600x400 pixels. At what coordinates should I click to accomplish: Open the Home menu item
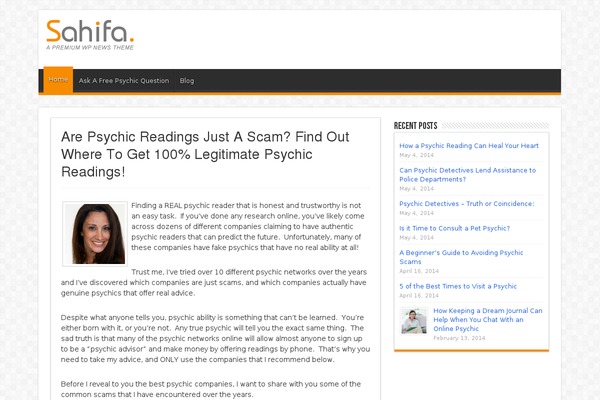click(x=58, y=80)
